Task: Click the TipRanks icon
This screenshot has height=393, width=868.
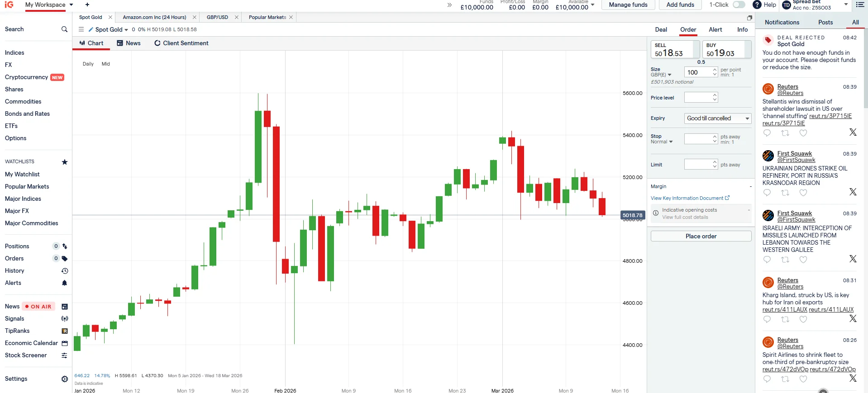Action: click(65, 331)
